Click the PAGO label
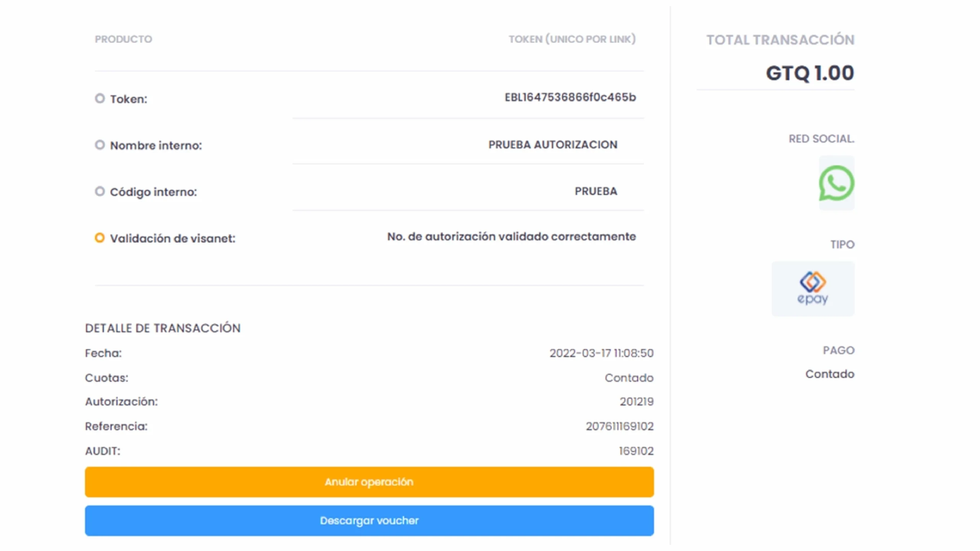980x551 pixels. click(x=839, y=350)
